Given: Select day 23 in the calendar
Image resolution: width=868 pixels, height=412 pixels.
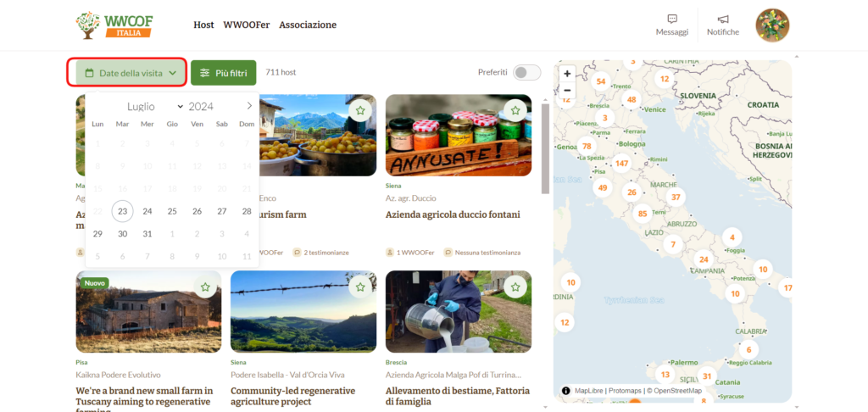Looking at the screenshot, I should [x=122, y=211].
